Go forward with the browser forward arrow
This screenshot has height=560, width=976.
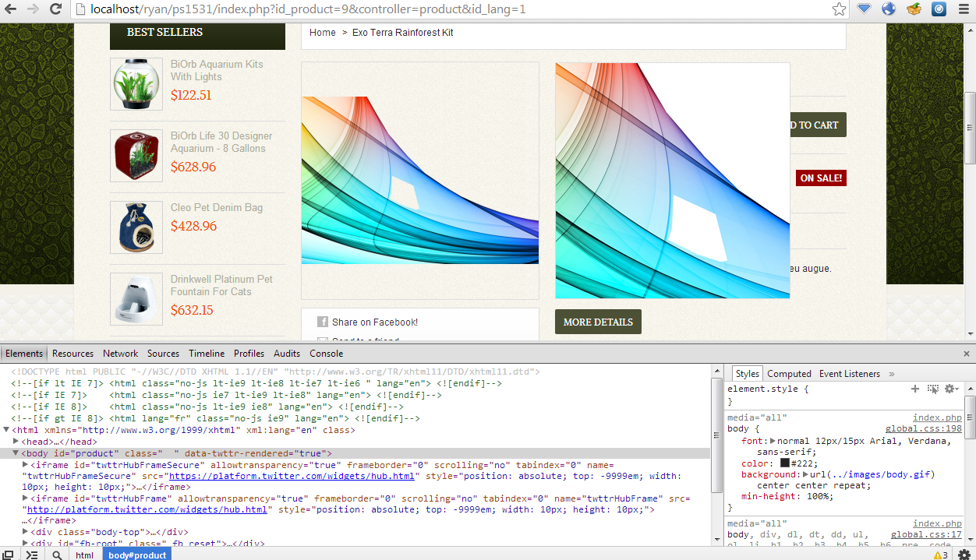(x=33, y=9)
